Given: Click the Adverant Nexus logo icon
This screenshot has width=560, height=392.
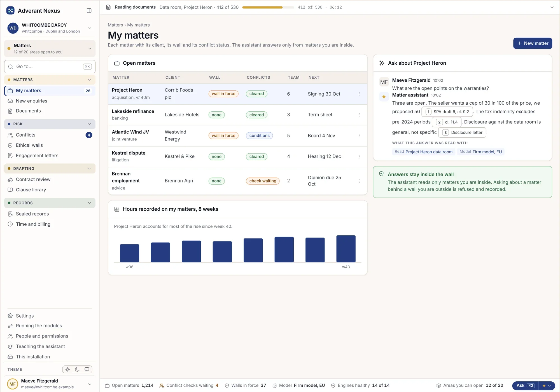Looking at the screenshot, I should (10, 11).
